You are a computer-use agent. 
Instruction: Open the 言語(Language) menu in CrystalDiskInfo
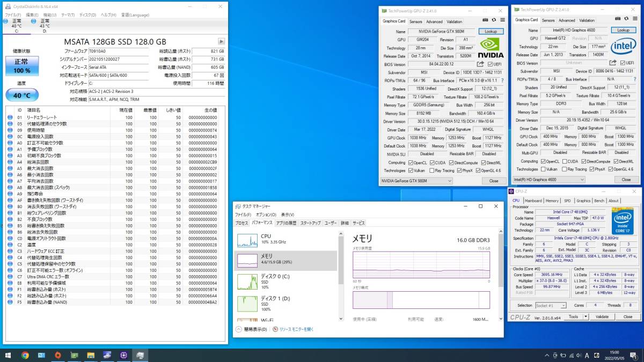tap(135, 14)
